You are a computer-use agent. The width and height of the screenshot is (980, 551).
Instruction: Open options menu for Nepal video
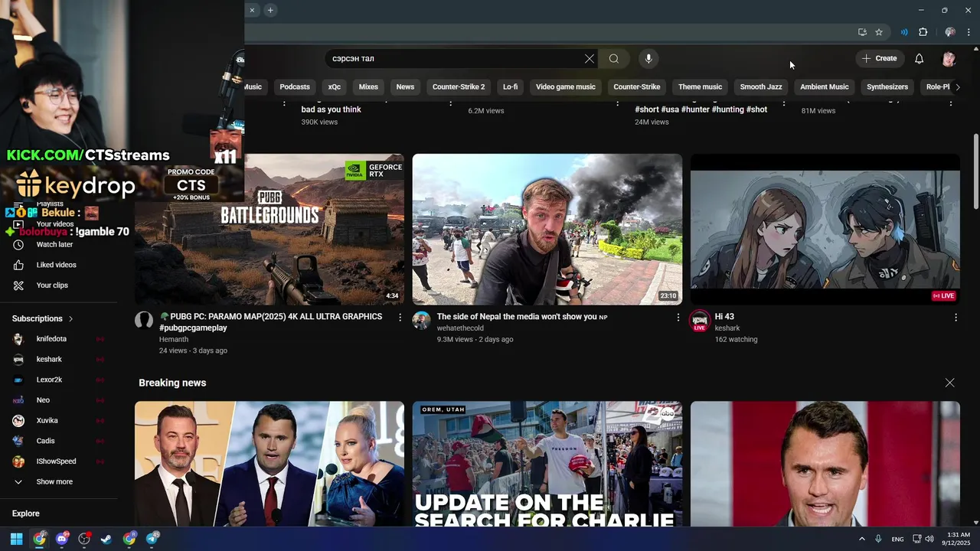point(678,317)
